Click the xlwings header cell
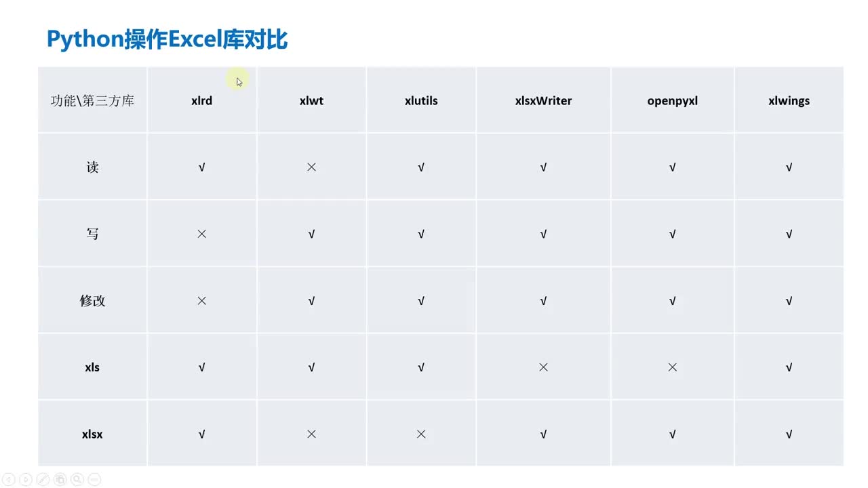The image size is (868, 488). point(789,100)
